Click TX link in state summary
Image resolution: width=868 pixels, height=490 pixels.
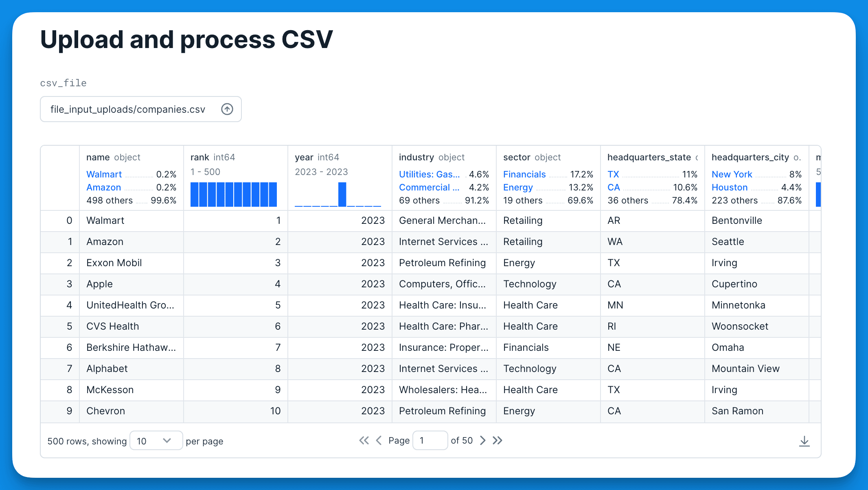coord(613,174)
